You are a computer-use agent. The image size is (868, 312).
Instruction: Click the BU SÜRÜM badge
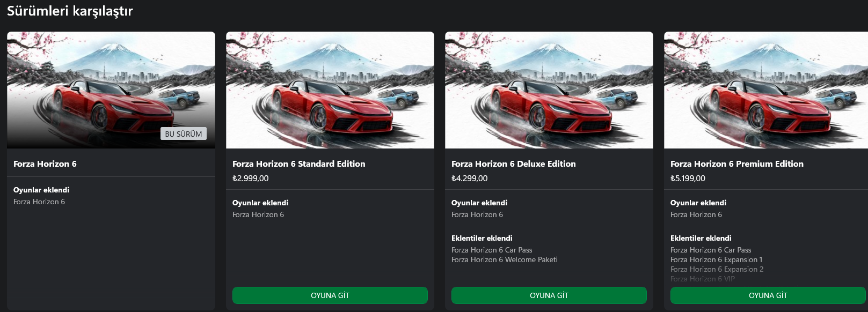[x=184, y=134]
